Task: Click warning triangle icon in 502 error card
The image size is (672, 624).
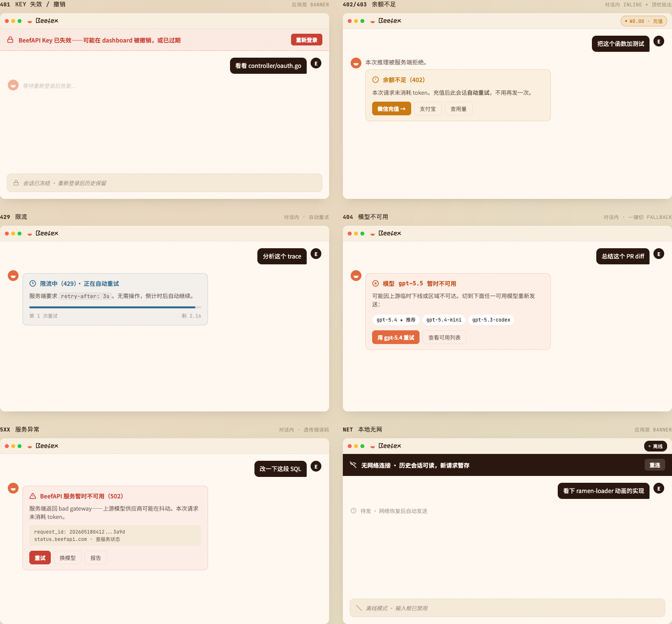Action: coord(33,496)
